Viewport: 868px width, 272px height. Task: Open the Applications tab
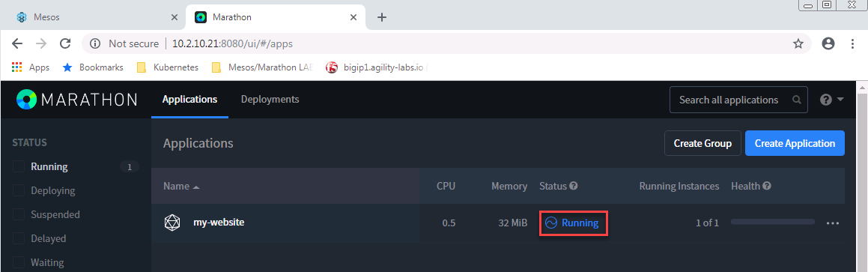190,100
